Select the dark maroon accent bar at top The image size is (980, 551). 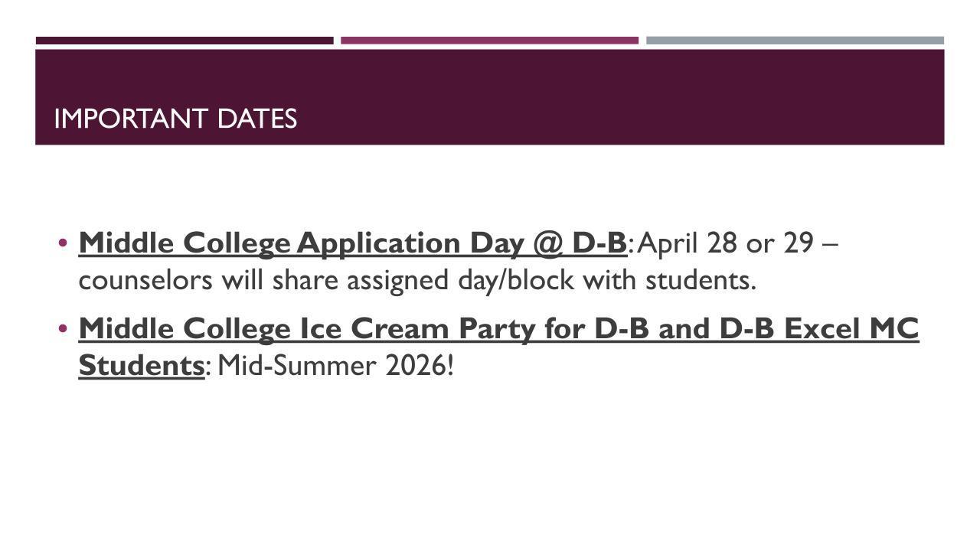coord(185,41)
